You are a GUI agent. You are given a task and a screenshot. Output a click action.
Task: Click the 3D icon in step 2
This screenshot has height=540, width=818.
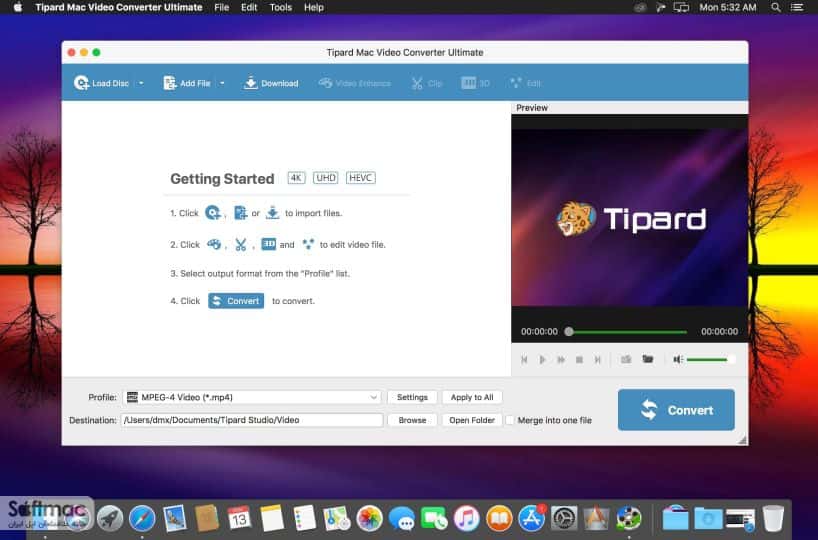(x=268, y=244)
